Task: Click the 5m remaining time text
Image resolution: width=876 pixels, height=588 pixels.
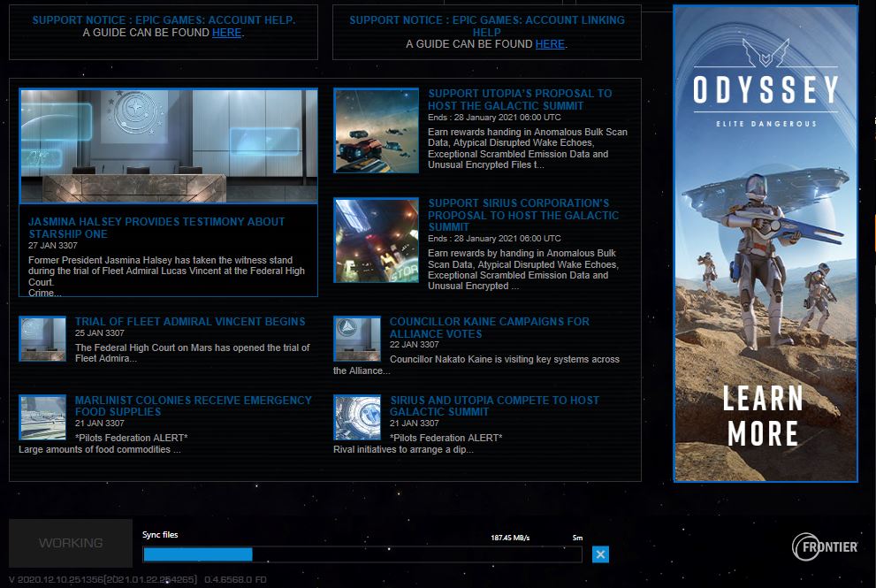Action: 577,538
